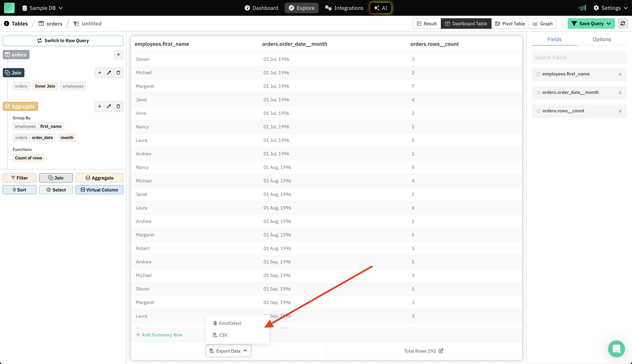Viewport: 632px width, 364px height.
Task: Focus the Search Fields input
Action: pyautogui.click(x=579, y=58)
